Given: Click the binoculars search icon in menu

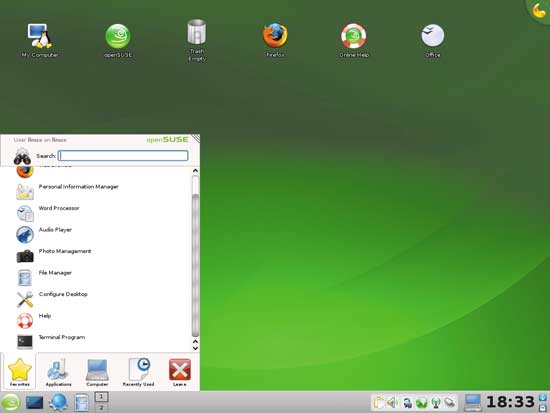Looking at the screenshot, I should [x=22, y=156].
